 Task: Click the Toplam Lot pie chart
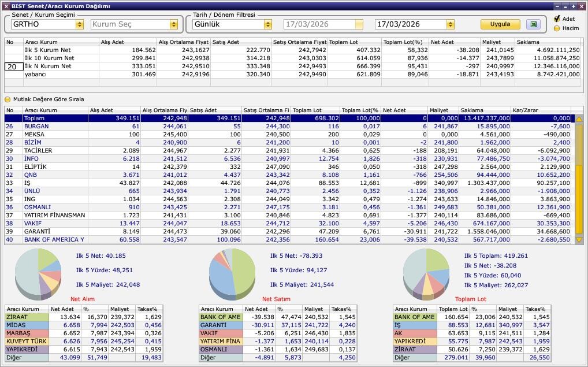(x=426, y=272)
